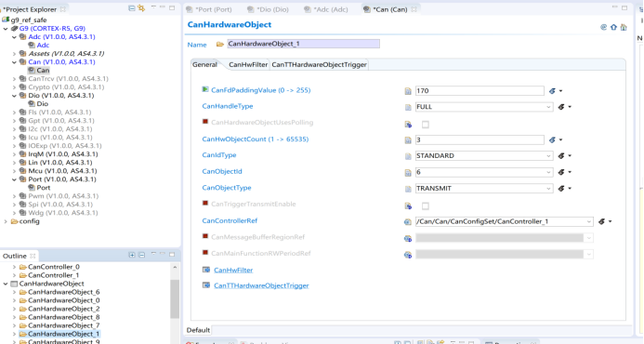Select Dio under Dio module
This screenshot has width=644, height=344.
[x=43, y=103]
